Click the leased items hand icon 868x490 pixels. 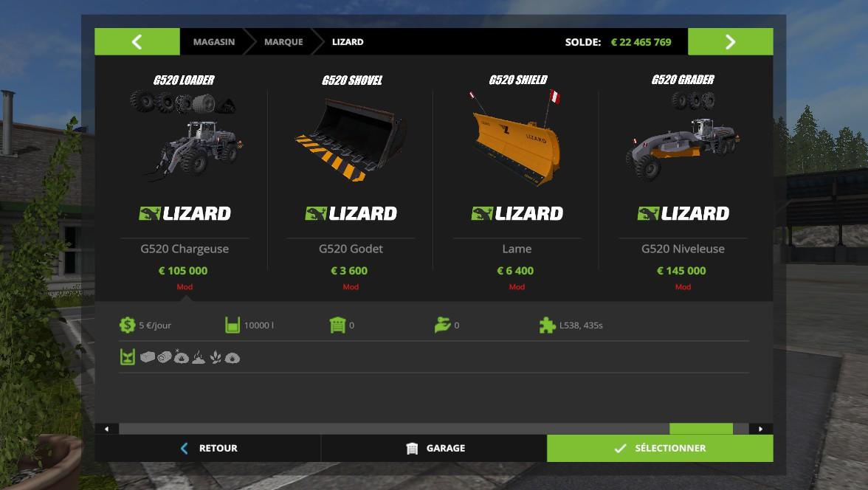(442, 325)
